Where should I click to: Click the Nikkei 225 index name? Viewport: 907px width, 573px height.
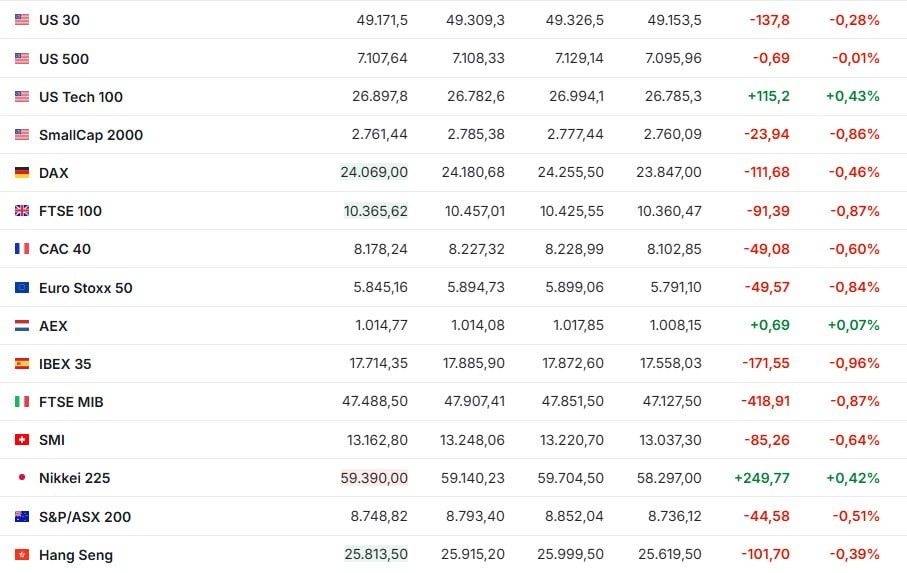pyautogui.click(x=75, y=478)
